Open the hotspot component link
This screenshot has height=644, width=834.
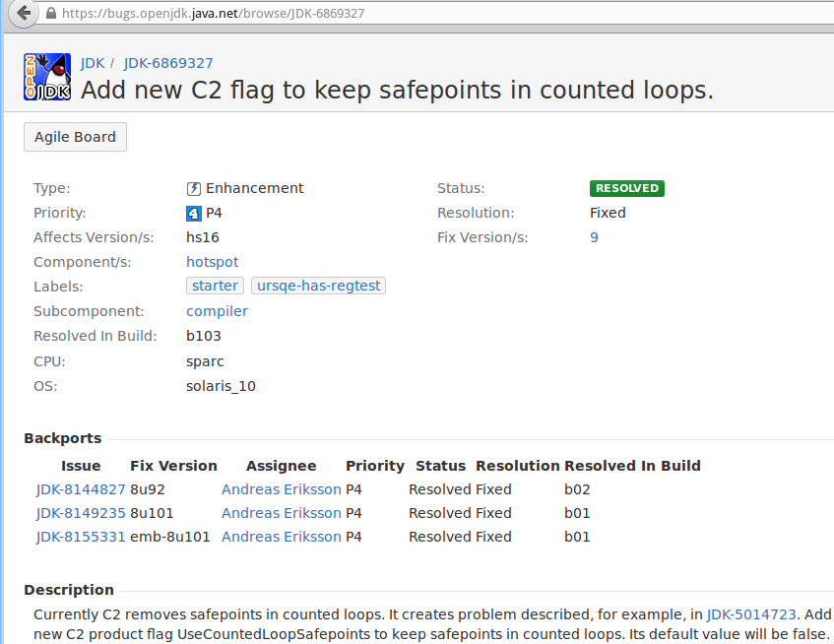(212, 262)
